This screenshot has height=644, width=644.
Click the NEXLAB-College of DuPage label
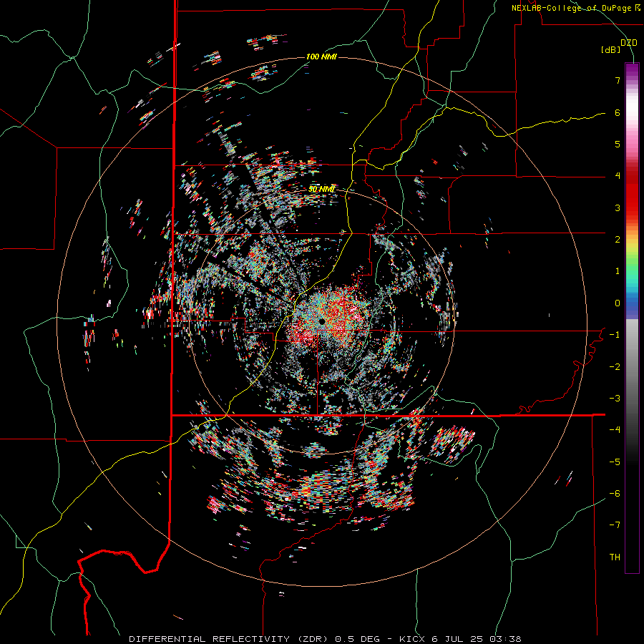tap(575, 8)
